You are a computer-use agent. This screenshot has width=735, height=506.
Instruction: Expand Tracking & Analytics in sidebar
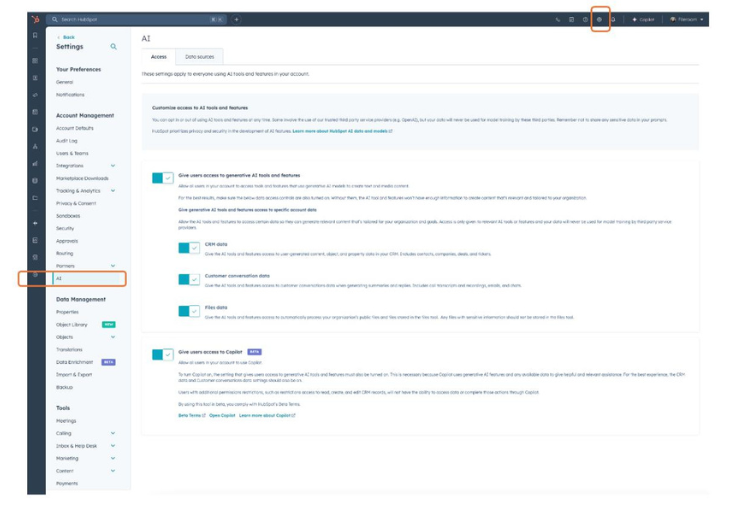click(x=113, y=190)
